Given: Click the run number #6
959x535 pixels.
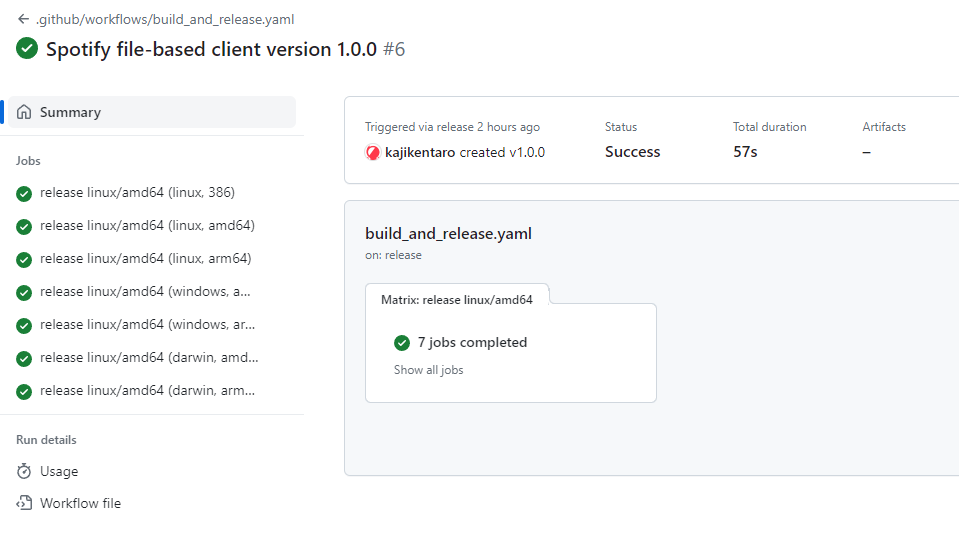Looking at the screenshot, I should (x=394, y=49).
